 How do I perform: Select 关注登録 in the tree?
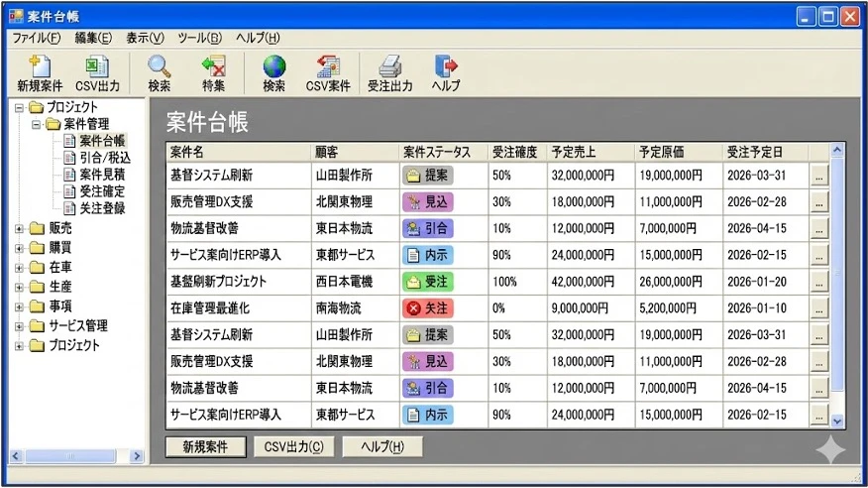[102, 208]
